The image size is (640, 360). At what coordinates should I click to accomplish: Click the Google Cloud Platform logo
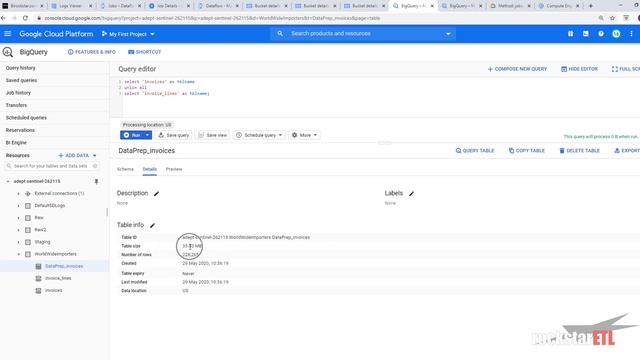point(56,34)
